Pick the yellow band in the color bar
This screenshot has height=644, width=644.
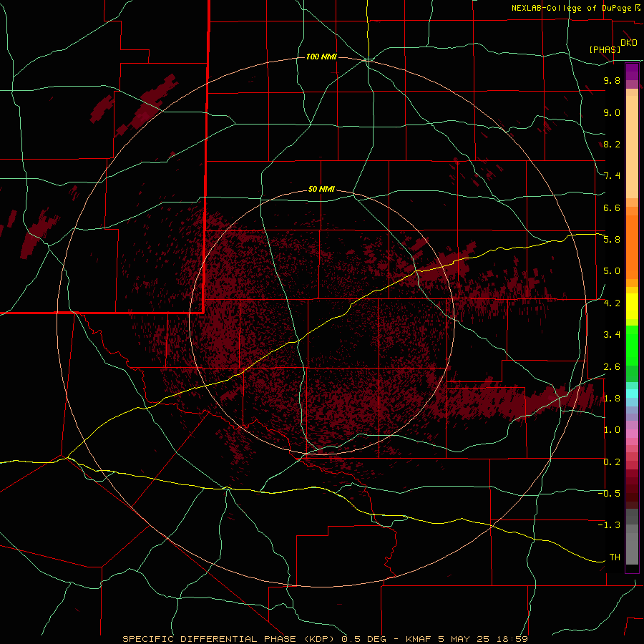632,306
